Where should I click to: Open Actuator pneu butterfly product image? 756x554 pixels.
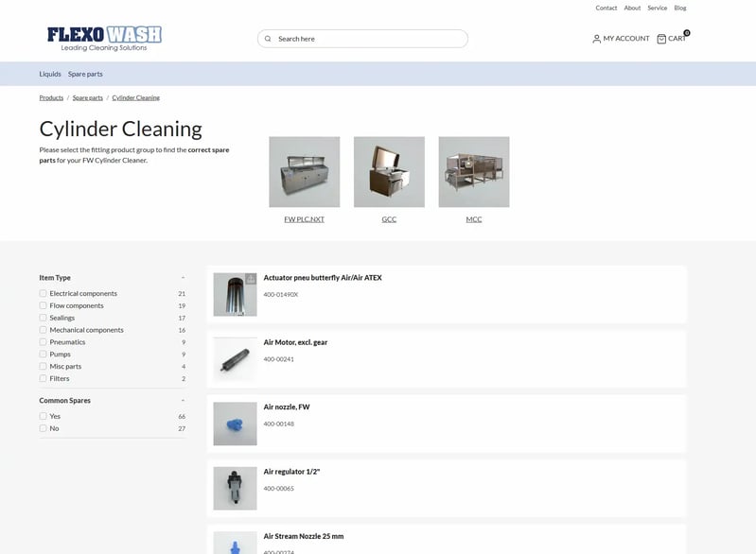coord(236,294)
